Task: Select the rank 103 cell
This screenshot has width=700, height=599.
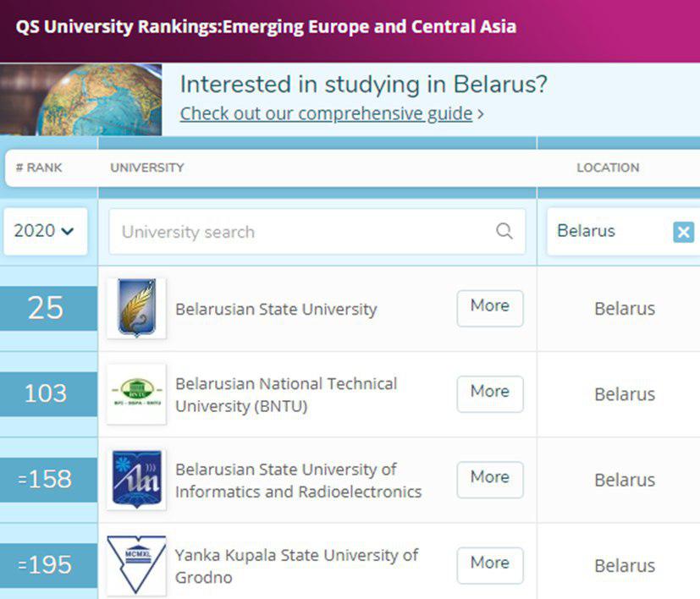Action: [x=48, y=393]
